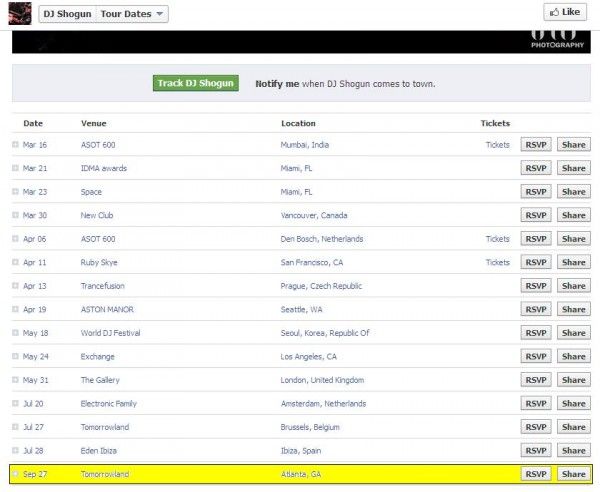Expand the Mar 16 event row icon

(x=15, y=145)
